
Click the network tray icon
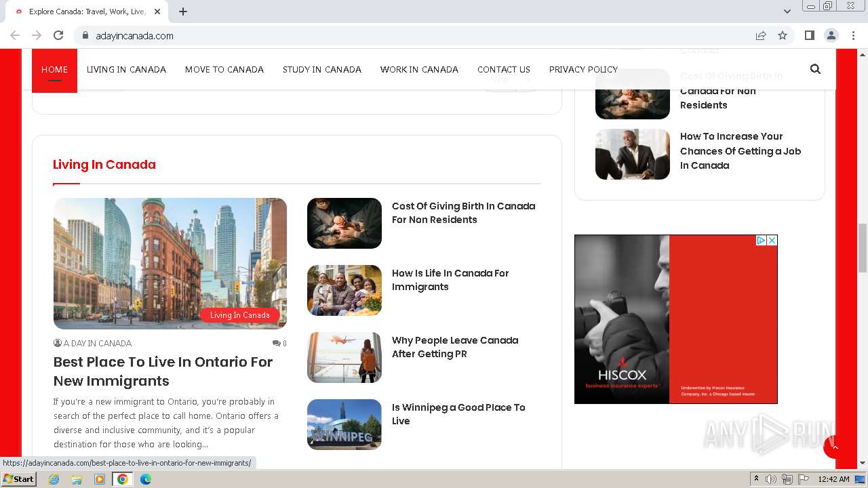click(x=787, y=479)
